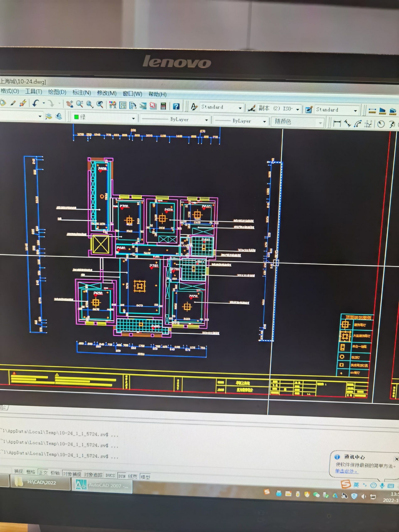Screen dimensions: 399x532
Task: Click the blue Help question-mark icon
Action: tap(176, 106)
